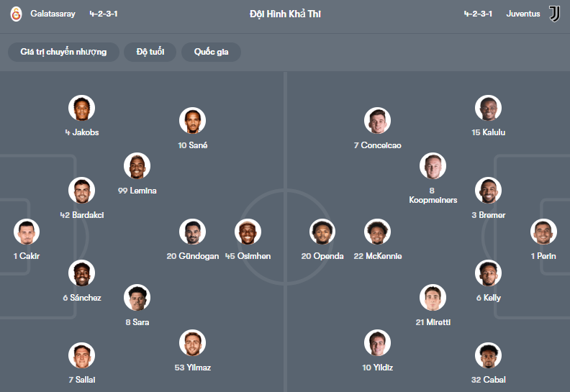
Task: Click McKennie's player avatar
Action: coord(377,232)
